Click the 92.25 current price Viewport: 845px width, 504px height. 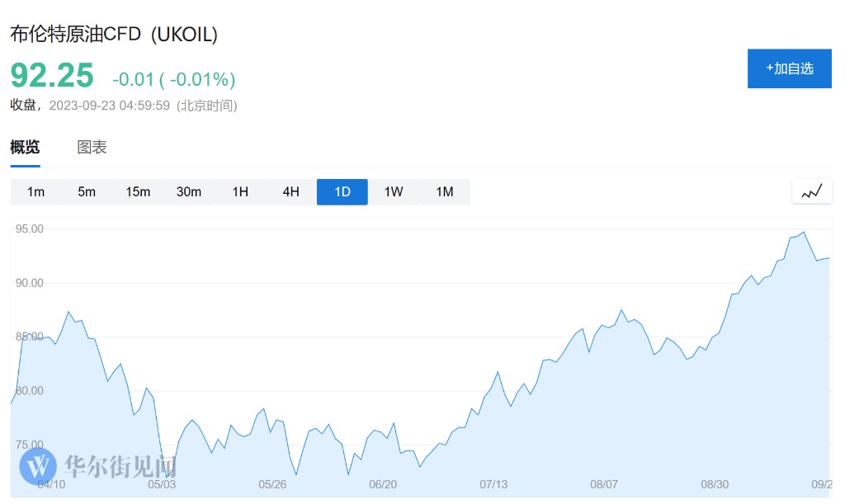pos(52,76)
